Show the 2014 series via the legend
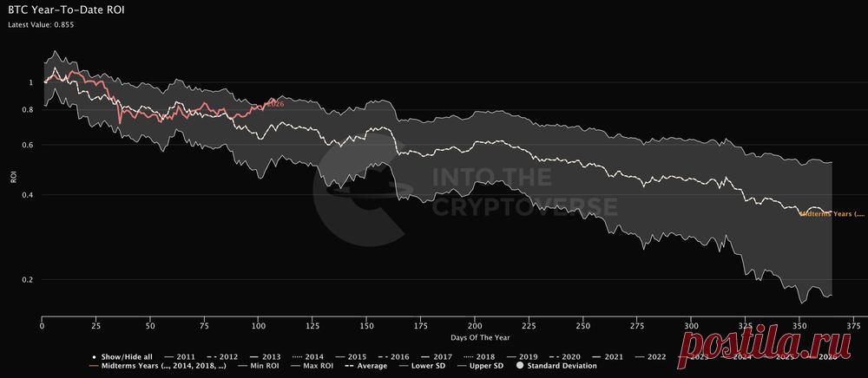This screenshot has height=378, width=868. click(x=306, y=357)
